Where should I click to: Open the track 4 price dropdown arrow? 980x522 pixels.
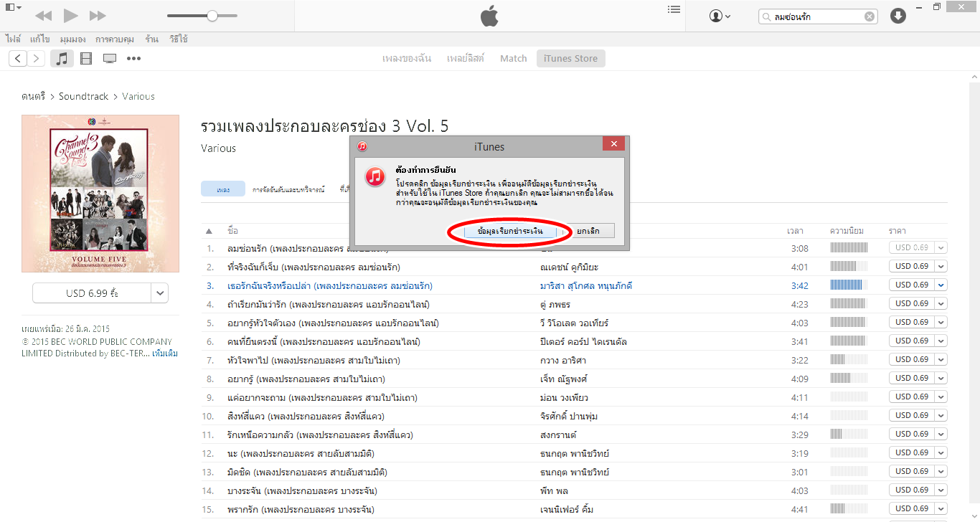pyautogui.click(x=941, y=303)
